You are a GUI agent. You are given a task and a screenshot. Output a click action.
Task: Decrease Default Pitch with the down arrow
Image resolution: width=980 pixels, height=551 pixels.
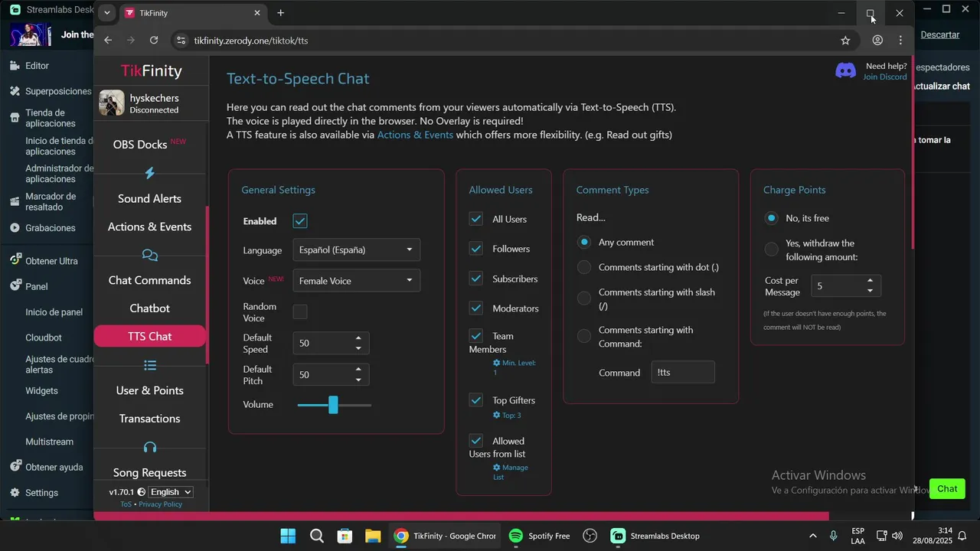click(358, 380)
